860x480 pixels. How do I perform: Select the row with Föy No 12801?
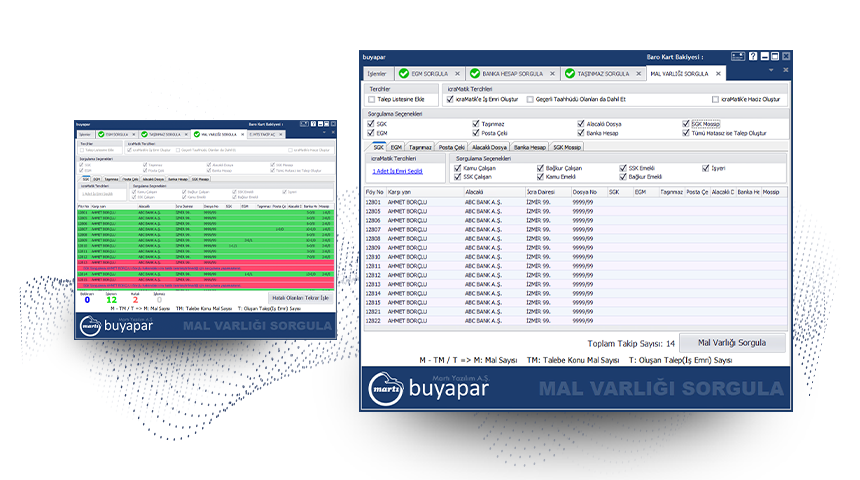576,202
